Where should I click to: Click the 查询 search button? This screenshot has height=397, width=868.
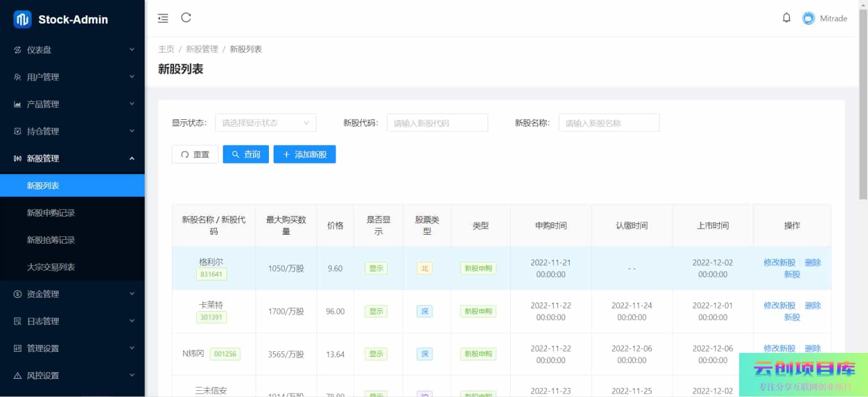point(246,154)
